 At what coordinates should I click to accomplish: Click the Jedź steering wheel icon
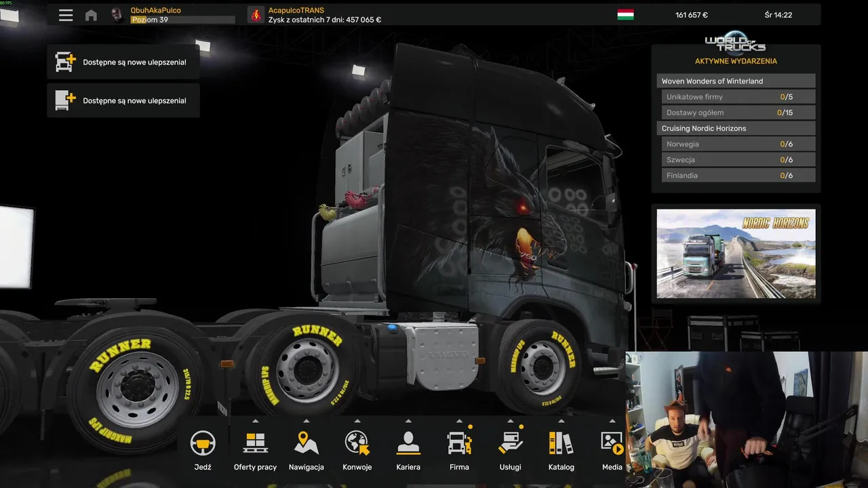click(x=203, y=443)
